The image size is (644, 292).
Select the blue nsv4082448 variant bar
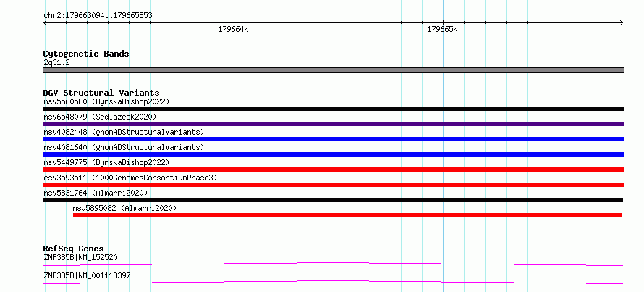(x=333, y=139)
